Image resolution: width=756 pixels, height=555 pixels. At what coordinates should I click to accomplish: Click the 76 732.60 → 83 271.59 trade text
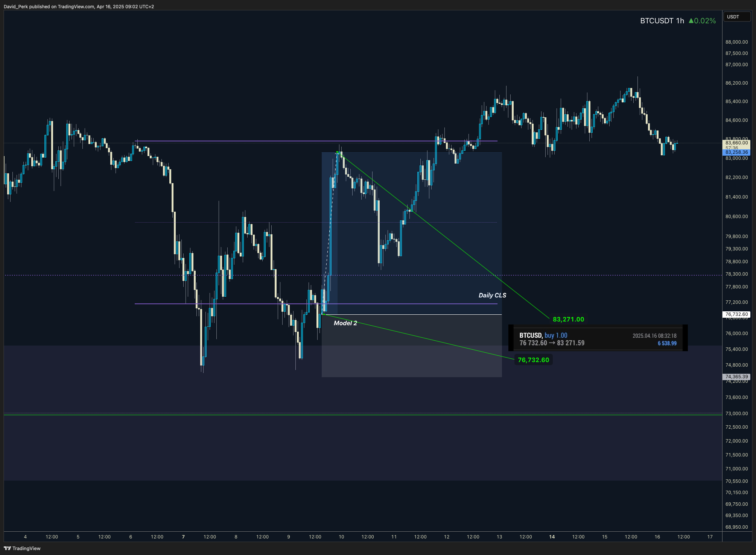[552, 343]
